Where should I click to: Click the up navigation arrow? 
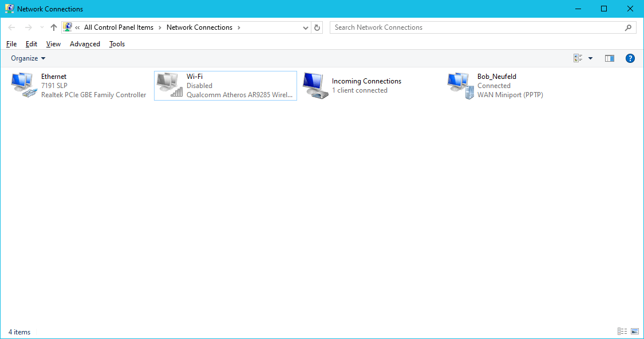click(53, 27)
